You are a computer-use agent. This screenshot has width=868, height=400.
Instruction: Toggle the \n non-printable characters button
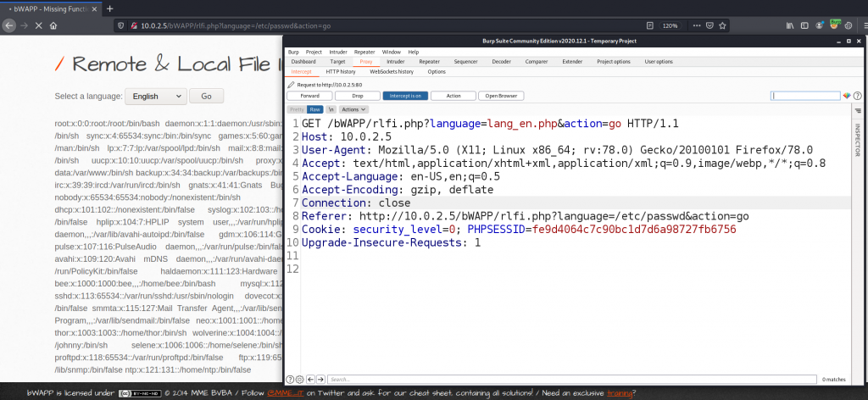[x=331, y=109]
